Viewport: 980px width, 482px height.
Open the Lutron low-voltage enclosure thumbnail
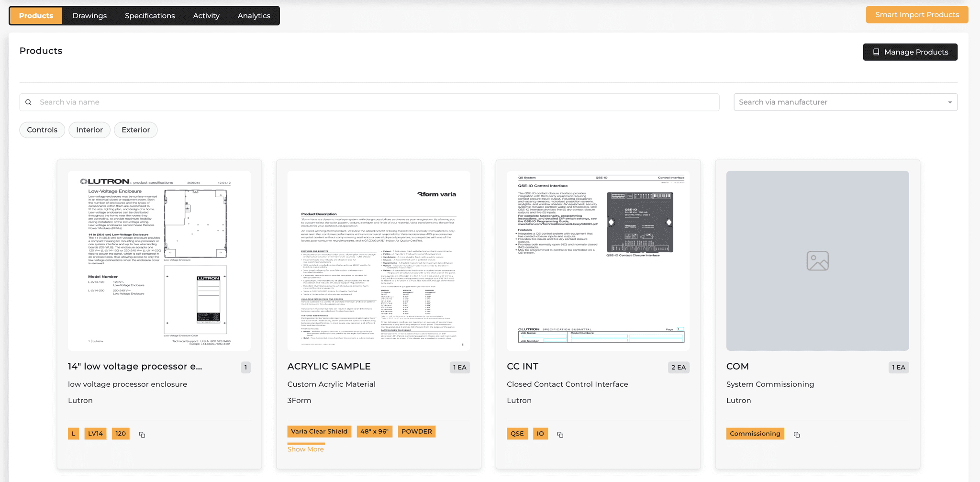[x=159, y=261]
